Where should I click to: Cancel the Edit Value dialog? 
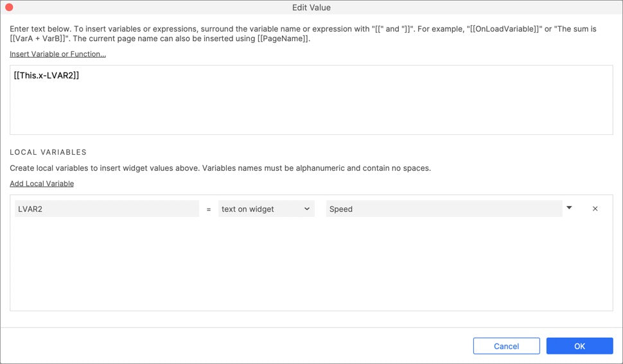coord(506,346)
